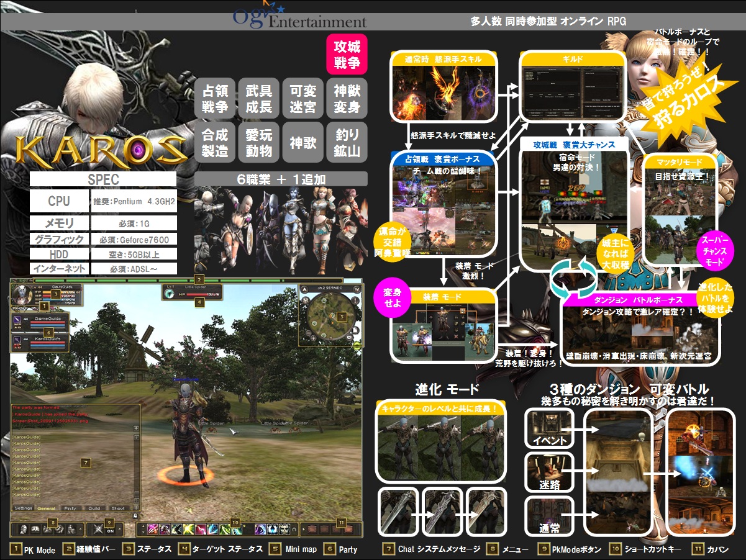Viewport: 746px width, 560px height.
Task: Cast the purple hooded figure skill
Action: tap(260, 529)
